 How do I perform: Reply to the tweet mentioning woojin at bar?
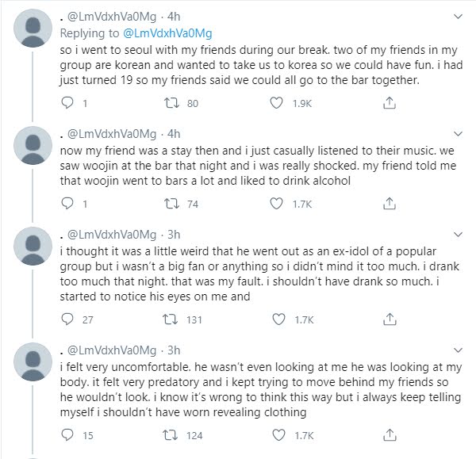pos(67,205)
